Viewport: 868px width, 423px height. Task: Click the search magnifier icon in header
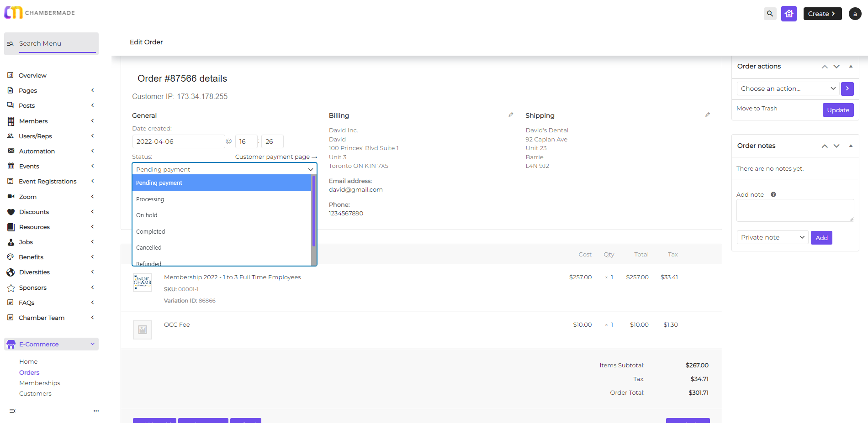(770, 14)
